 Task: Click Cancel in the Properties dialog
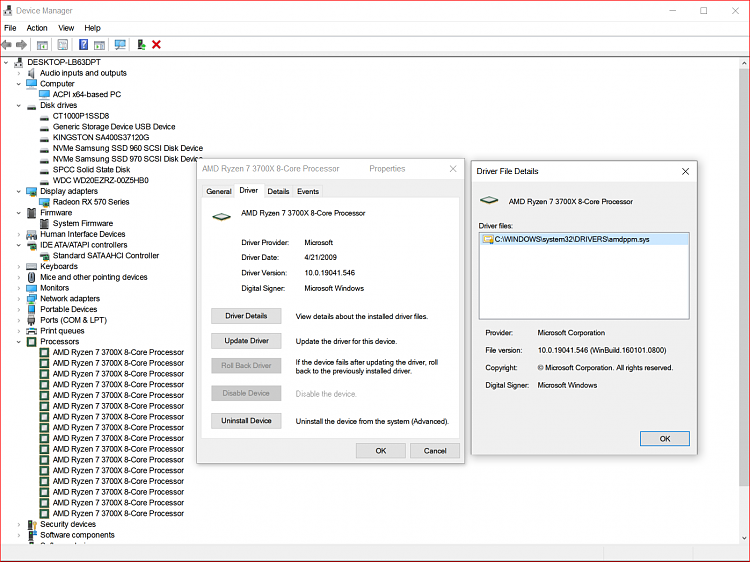point(435,451)
